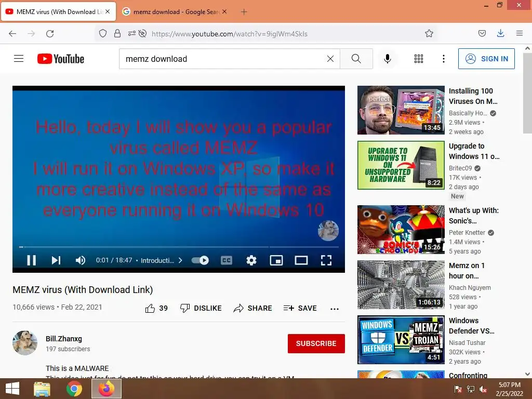
Task: Open the Pocket save icon
Action: (482, 33)
